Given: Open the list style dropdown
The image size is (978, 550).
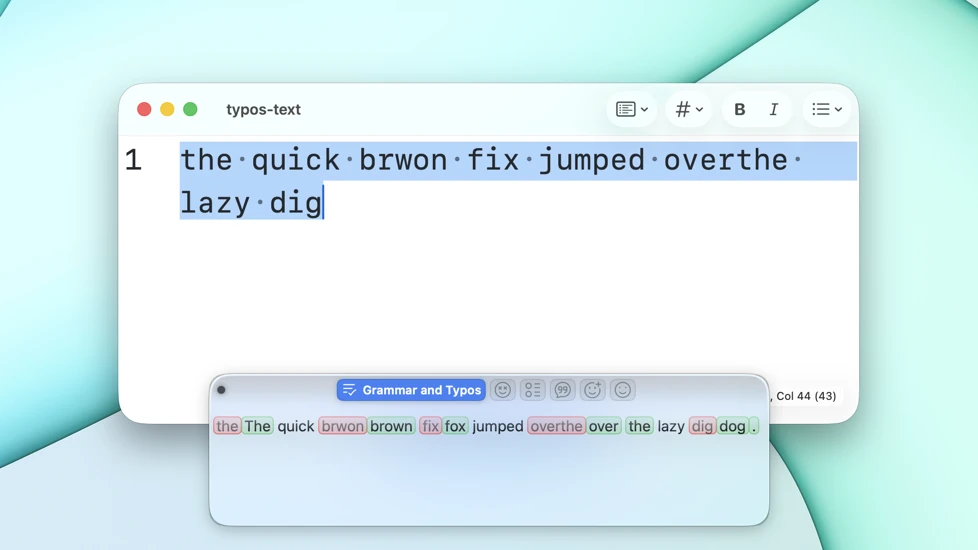Looking at the screenshot, I should pos(827,109).
